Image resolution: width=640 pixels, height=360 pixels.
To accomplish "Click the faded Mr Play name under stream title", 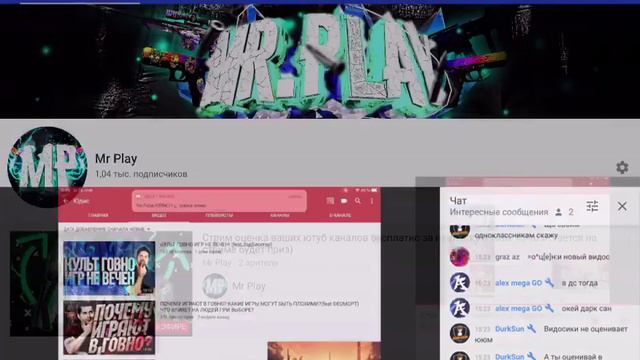I will 249,286.
